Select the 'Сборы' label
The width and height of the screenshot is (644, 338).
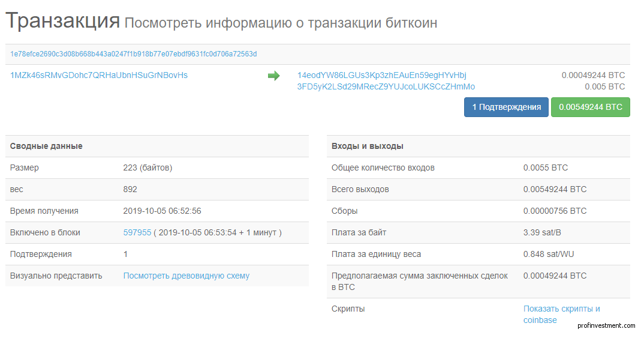(x=344, y=211)
